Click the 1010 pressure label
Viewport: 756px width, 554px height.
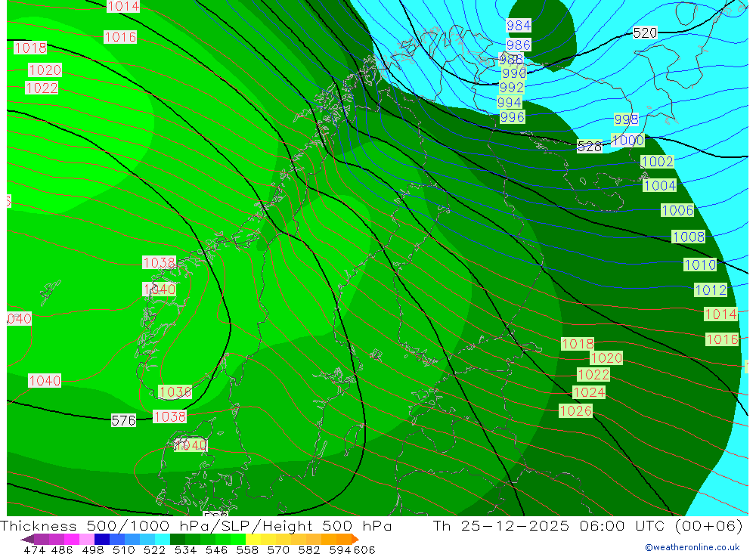[700, 265]
